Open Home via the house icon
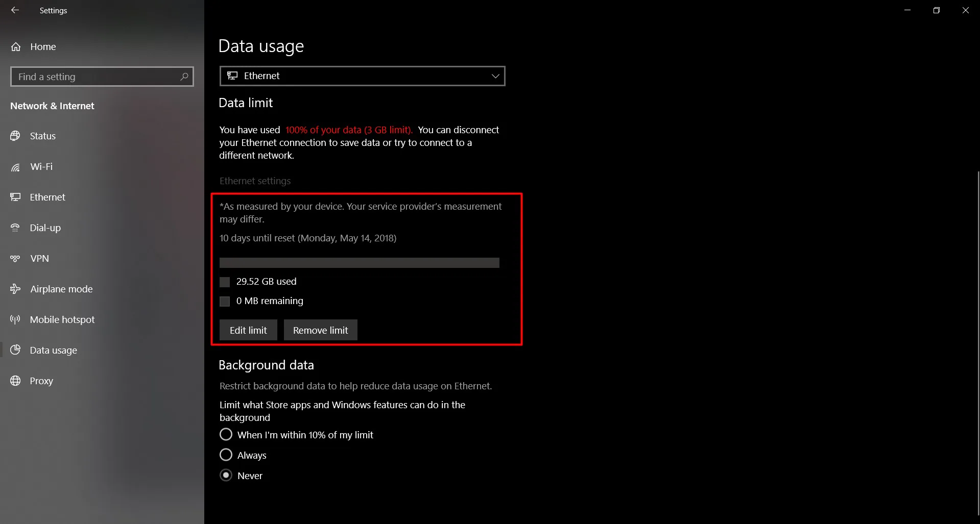 (16, 47)
